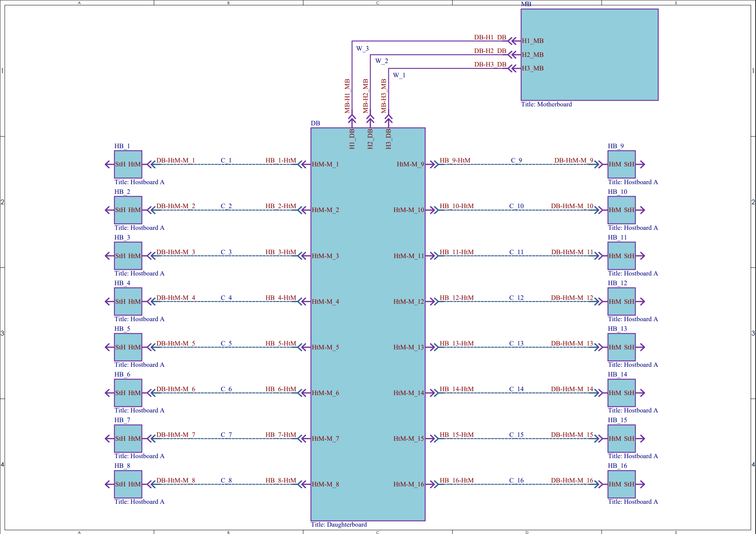Select the DB-H2_DB connector label
The image size is (756, 534).
(x=490, y=51)
